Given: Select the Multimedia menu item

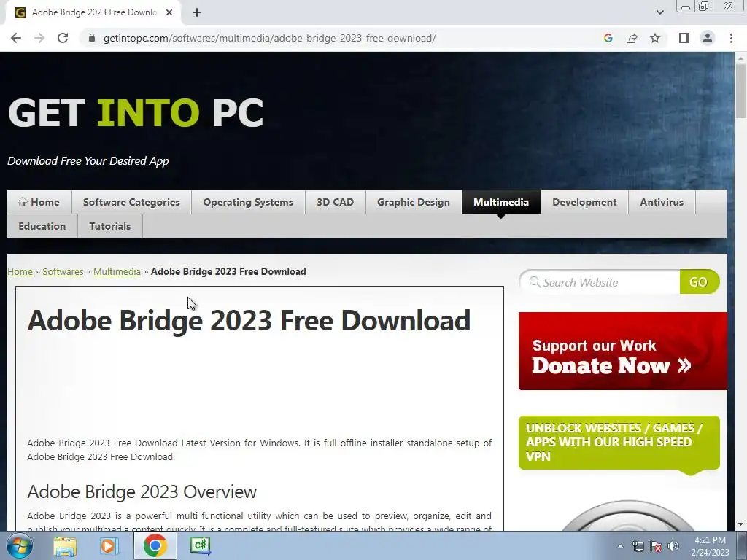Looking at the screenshot, I should (x=501, y=202).
